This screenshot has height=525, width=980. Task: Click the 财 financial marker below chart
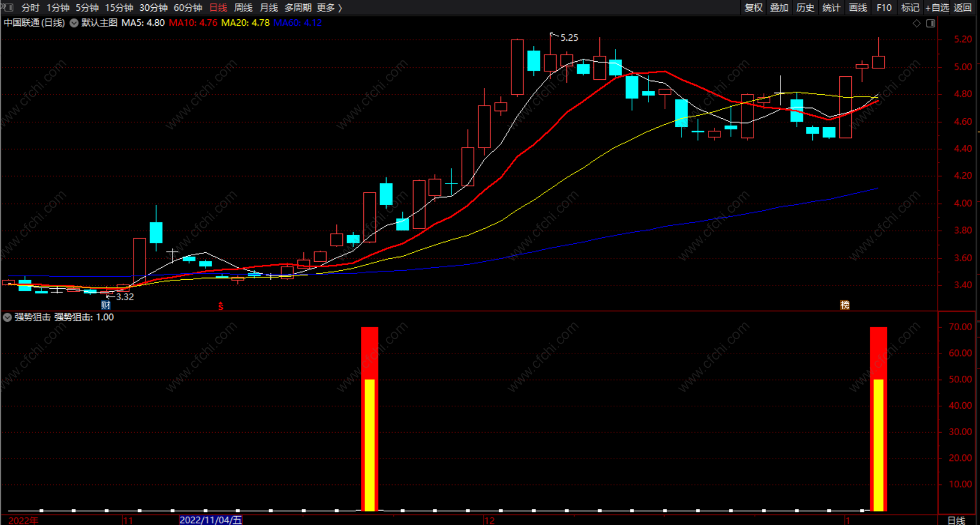pyautogui.click(x=105, y=305)
